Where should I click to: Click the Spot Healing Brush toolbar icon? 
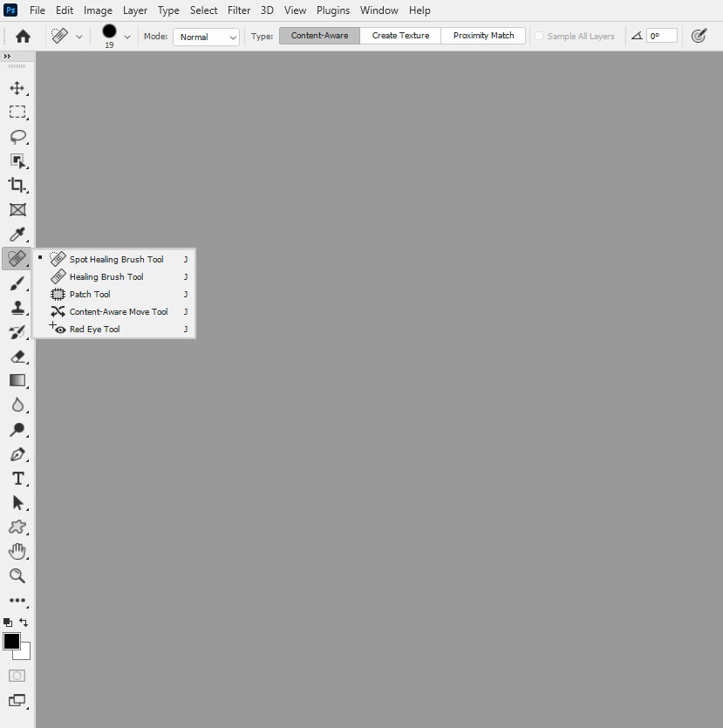point(17,258)
